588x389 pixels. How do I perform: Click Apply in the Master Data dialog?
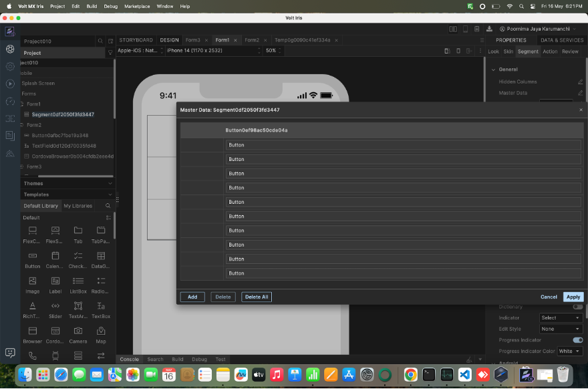pyautogui.click(x=573, y=297)
